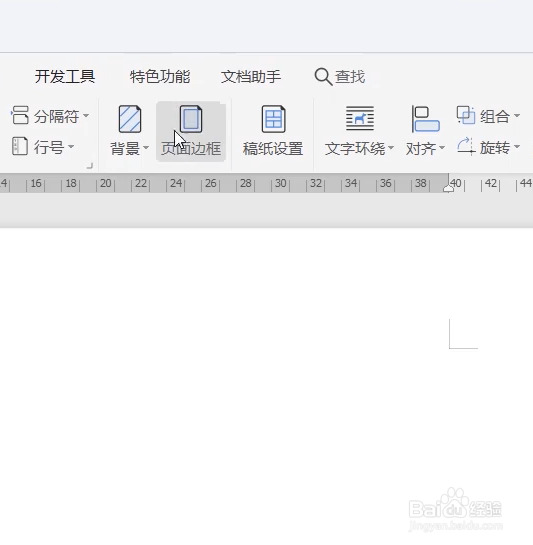Click the 文字环绕 text wrap icon
This screenshot has width=533, height=545.
pyautogui.click(x=360, y=119)
